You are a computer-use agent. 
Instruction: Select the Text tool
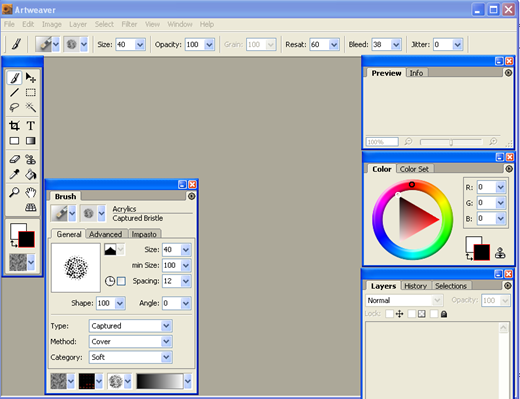pyautogui.click(x=31, y=126)
